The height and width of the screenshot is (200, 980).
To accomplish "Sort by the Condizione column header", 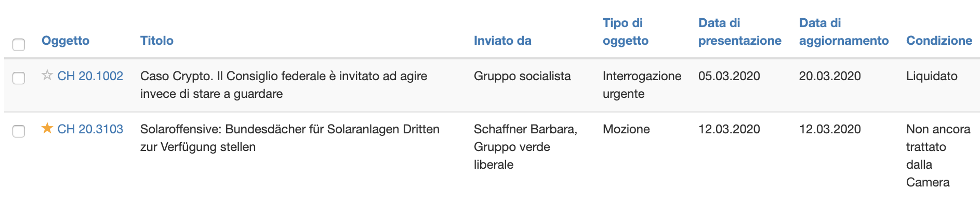I will pyautogui.click(x=939, y=41).
